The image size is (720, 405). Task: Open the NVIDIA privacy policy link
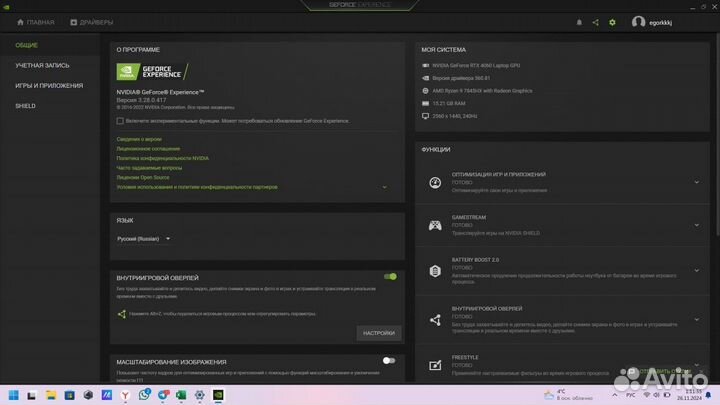tap(163, 158)
